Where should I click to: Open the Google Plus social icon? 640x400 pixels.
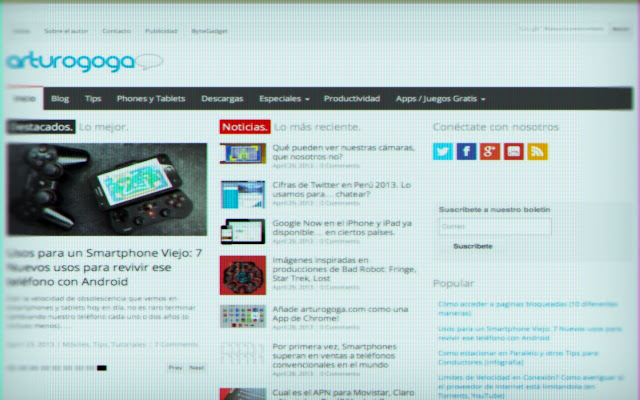coord(490,151)
